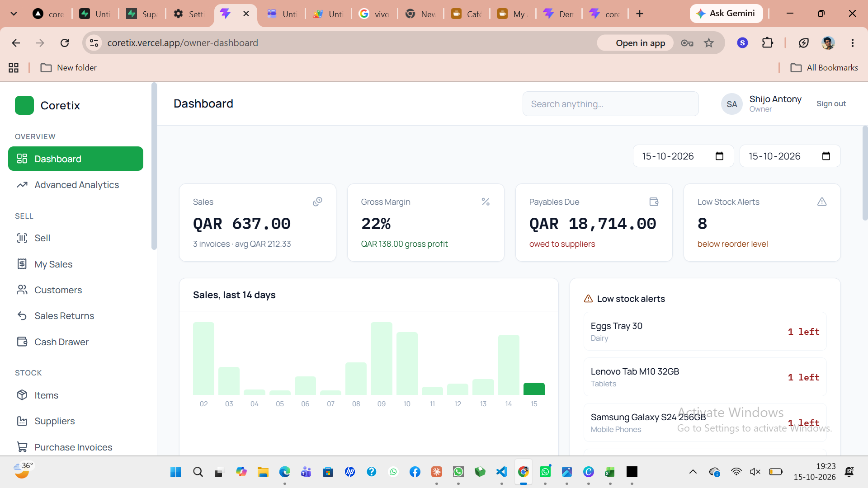Click the SA user avatar
Viewport: 868px width, 488px height.
pos(731,104)
